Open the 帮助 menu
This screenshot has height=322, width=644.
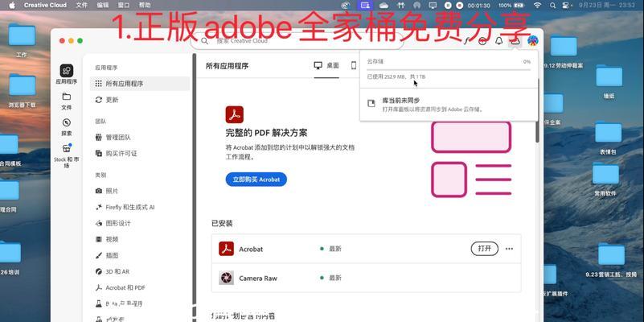click(145, 6)
